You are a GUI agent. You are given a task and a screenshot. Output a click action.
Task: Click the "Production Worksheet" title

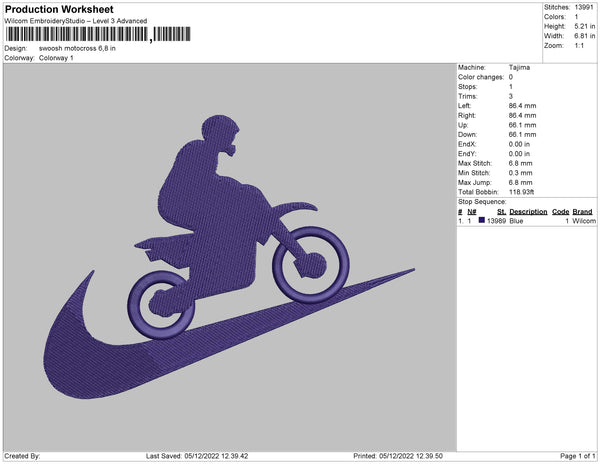tap(59, 9)
